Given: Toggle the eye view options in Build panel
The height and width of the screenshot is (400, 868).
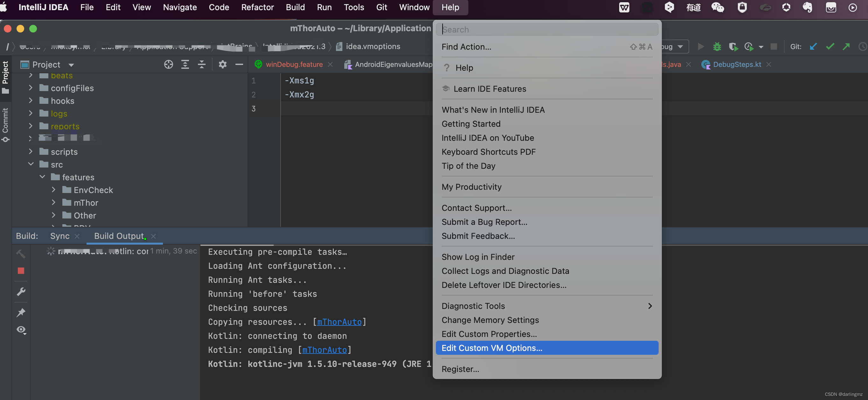Looking at the screenshot, I should click(21, 330).
